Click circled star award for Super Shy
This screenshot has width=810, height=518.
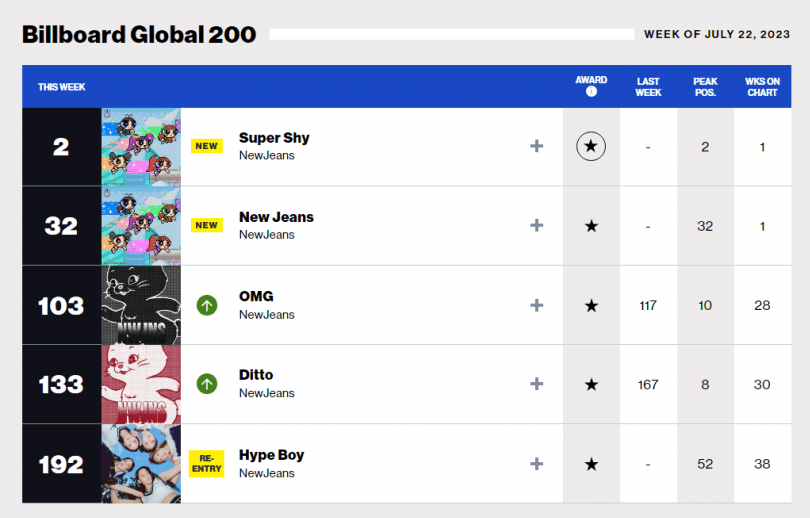coord(591,146)
